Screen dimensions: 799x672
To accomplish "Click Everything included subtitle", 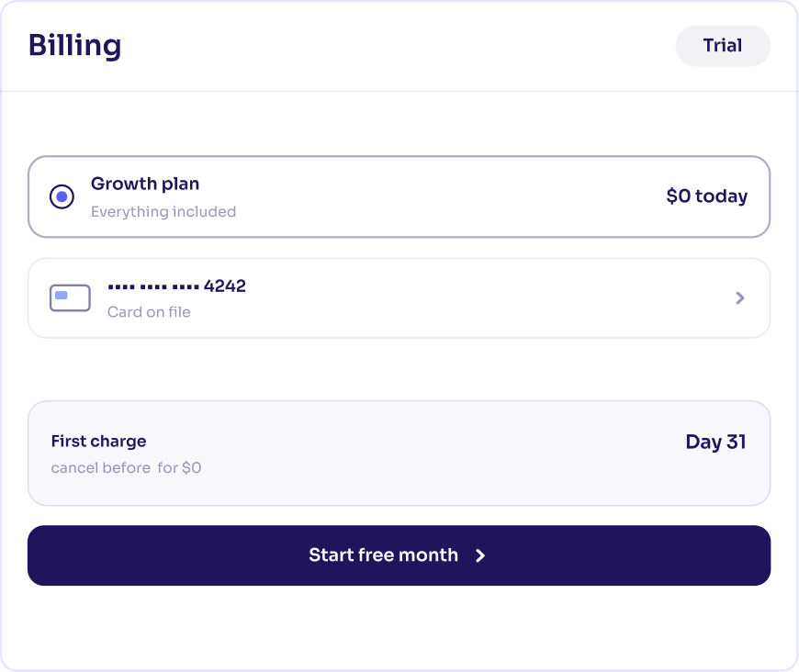I will pos(163,211).
